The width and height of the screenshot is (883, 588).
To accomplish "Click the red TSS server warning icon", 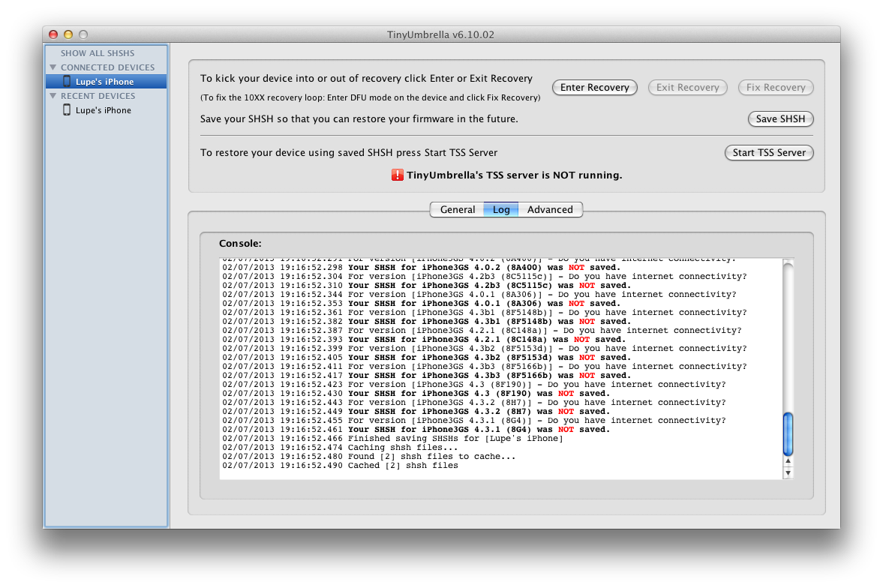I will (398, 175).
